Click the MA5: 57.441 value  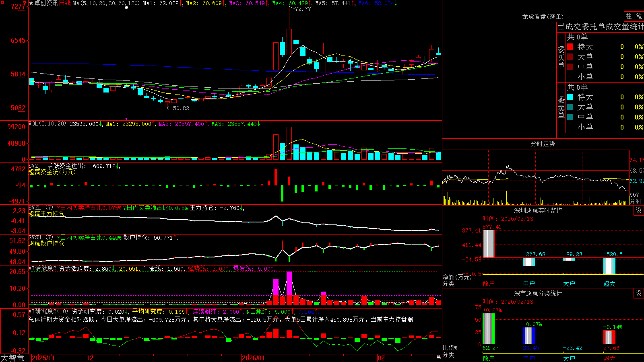(334, 3)
